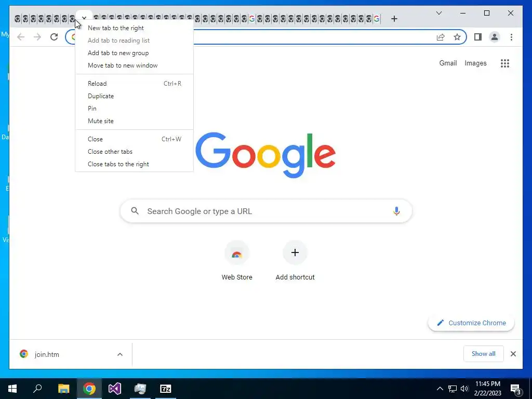Open Google Images link

point(475,63)
